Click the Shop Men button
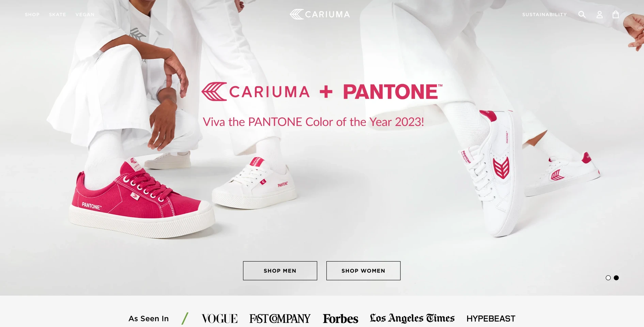The width and height of the screenshot is (644, 327). [280, 271]
